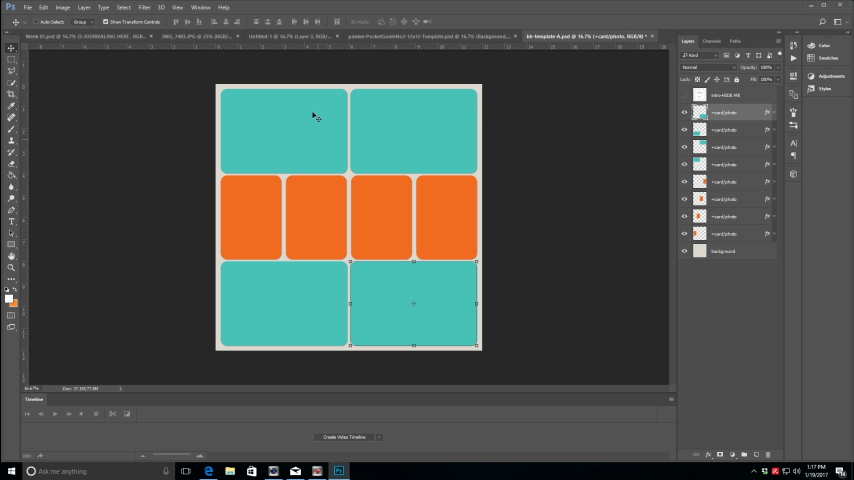Select the Eraser tool
Image resolution: width=854 pixels, height=480 pixels.
11,163
